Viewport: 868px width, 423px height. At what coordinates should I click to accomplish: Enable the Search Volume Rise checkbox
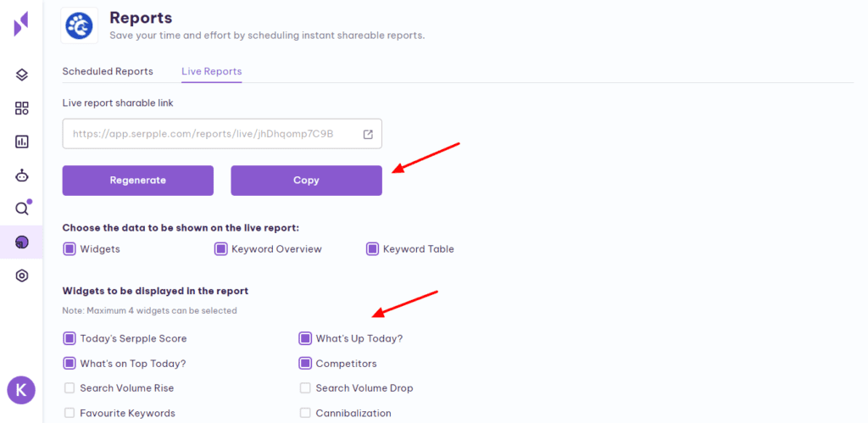click(70, 388)
